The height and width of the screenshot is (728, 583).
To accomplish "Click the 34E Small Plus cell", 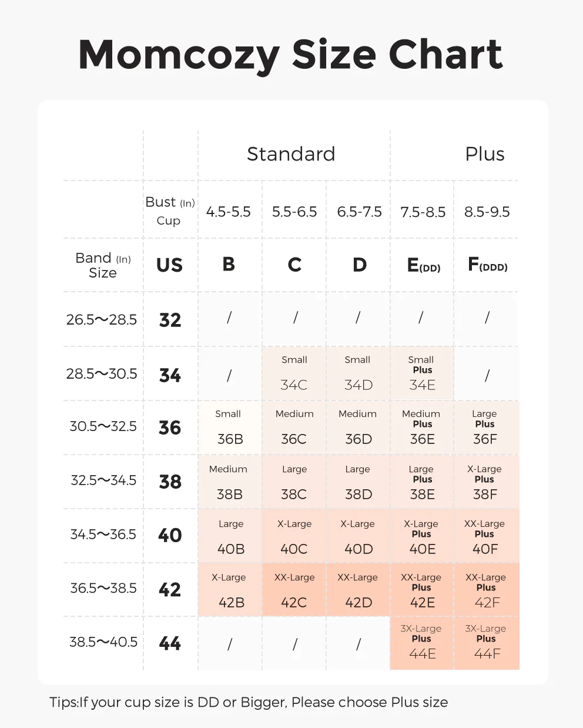I will (422, 373).
